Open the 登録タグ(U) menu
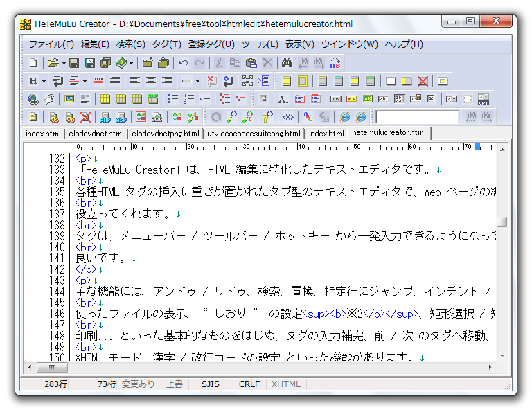This screenshot has height=412, width=532. (211, 44)
